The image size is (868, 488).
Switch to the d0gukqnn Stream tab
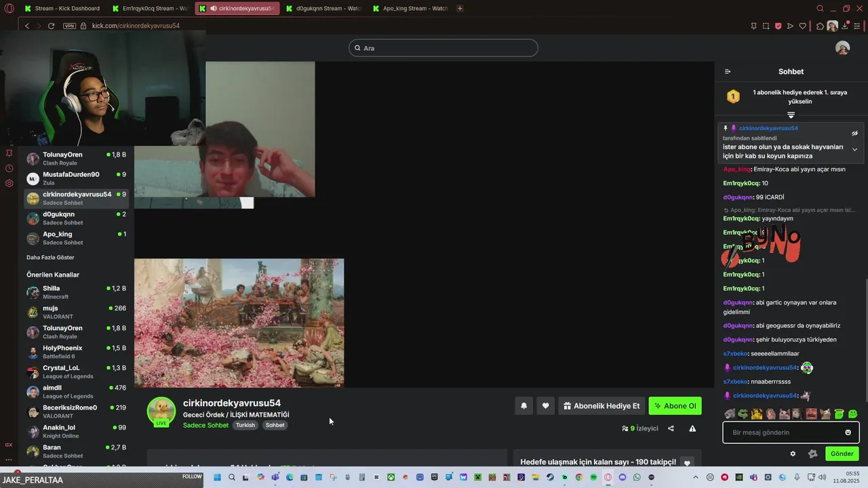click(323, 8)
